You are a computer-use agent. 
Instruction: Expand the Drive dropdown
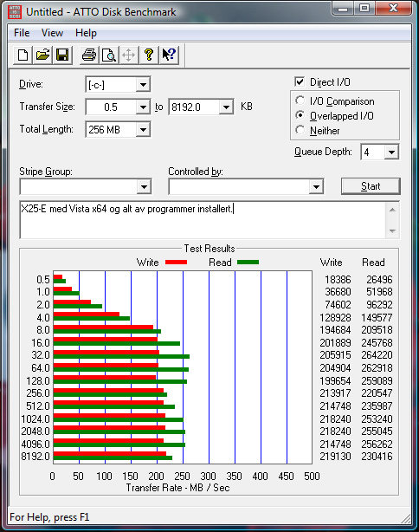point(143,85)
